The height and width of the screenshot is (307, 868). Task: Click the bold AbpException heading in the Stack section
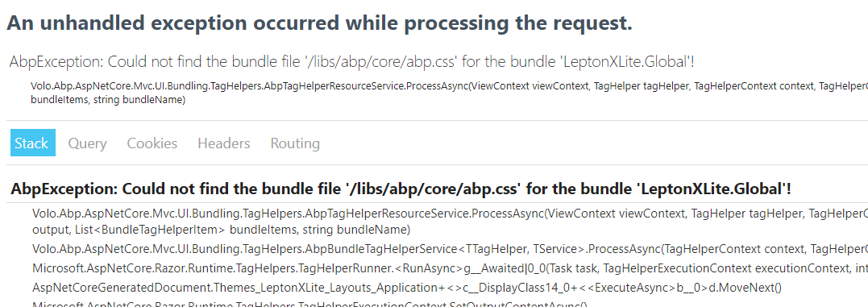(401, 189)
